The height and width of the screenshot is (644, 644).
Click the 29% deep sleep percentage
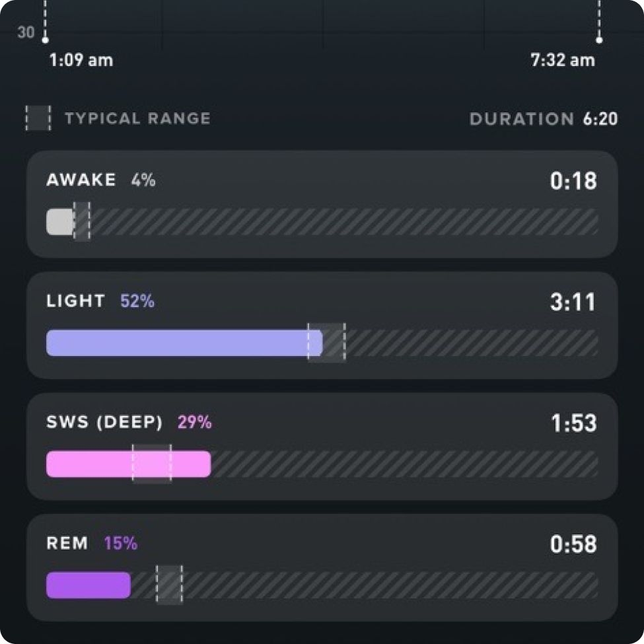pos(195,422)
